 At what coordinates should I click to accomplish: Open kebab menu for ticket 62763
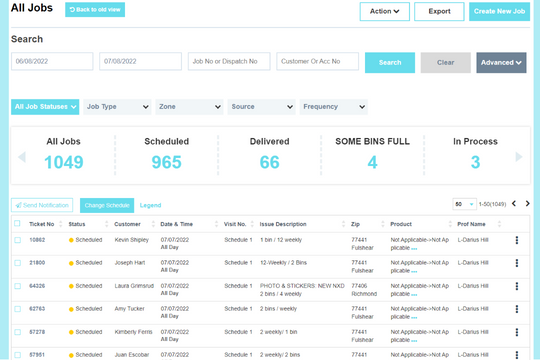[517, 309]
